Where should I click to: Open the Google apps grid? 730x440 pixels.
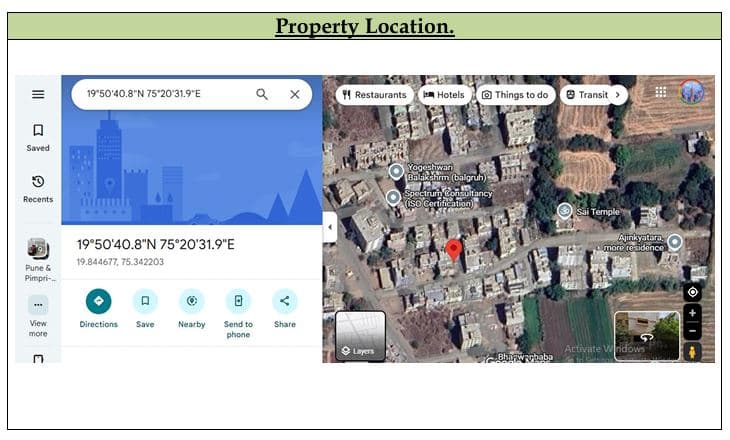pyautogui.click(x=661, y=92)
